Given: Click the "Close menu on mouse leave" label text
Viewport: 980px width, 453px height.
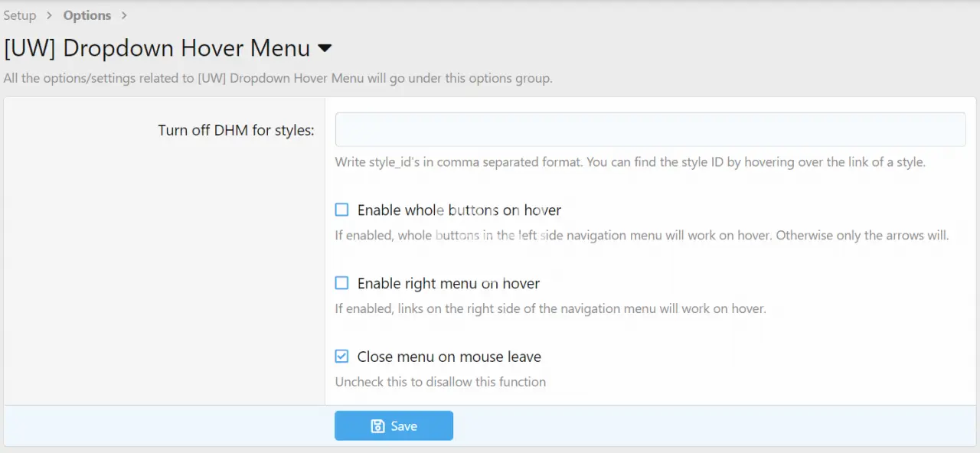Looking at the screenshot, I should (449, 357).
